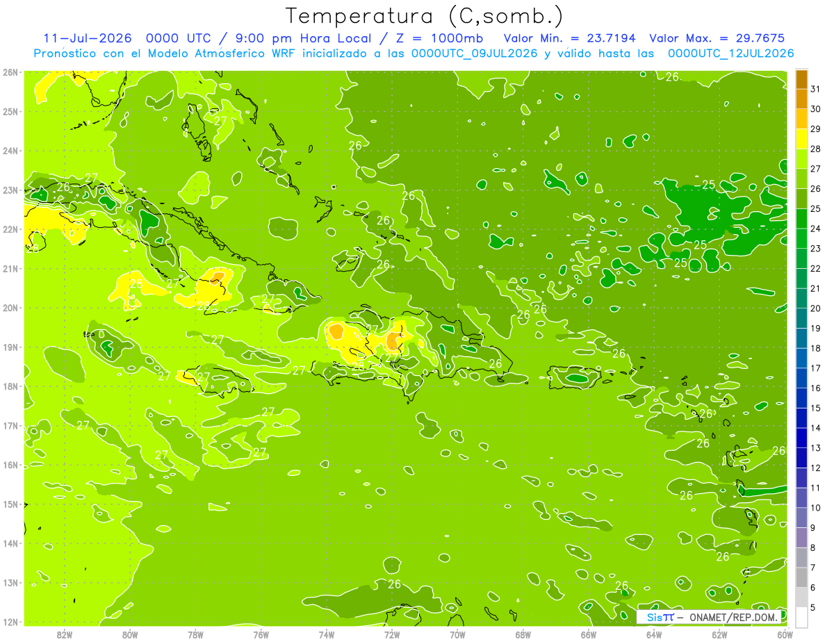Click the dark orange legend band above 31
Image resolution: width=834 pixels, height=644 pixels.
[801, 79]
